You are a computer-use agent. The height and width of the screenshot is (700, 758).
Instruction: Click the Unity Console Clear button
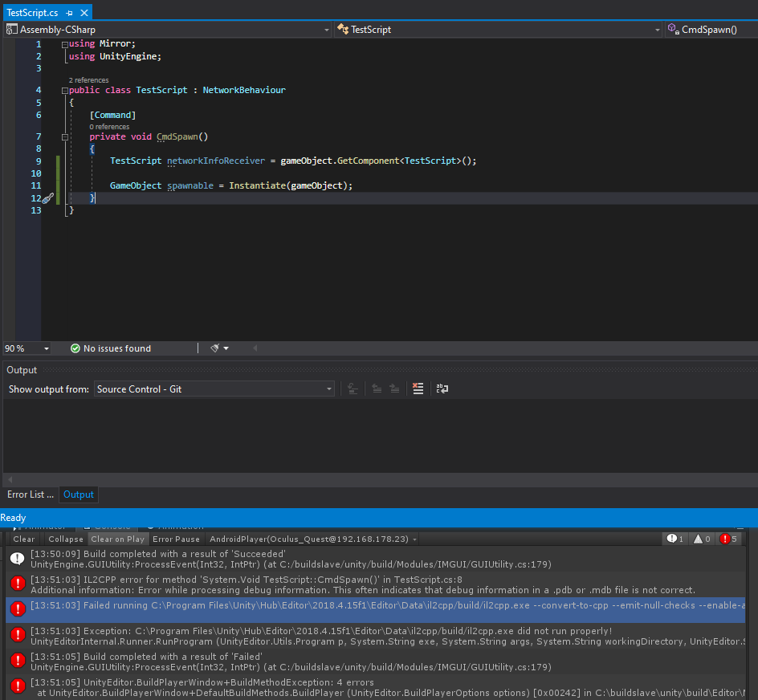pyautogui.click(x=24, y=539)
